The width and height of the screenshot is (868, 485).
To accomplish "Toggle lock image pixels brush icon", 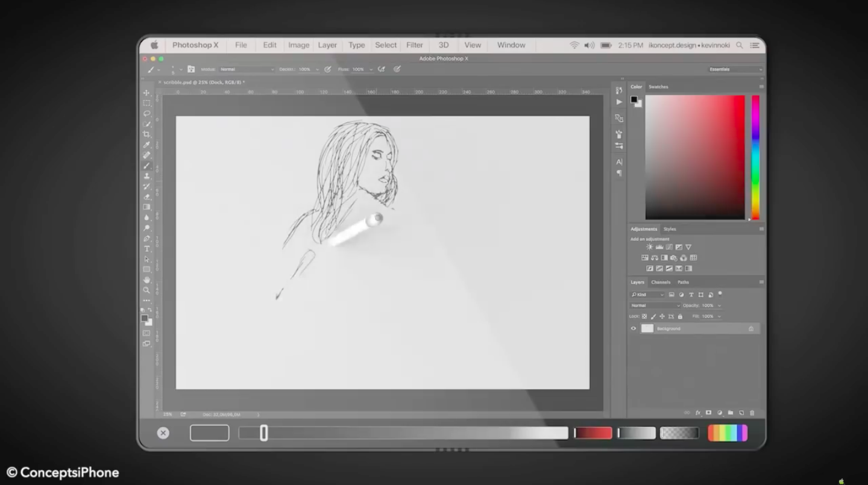I will [653, 316].
